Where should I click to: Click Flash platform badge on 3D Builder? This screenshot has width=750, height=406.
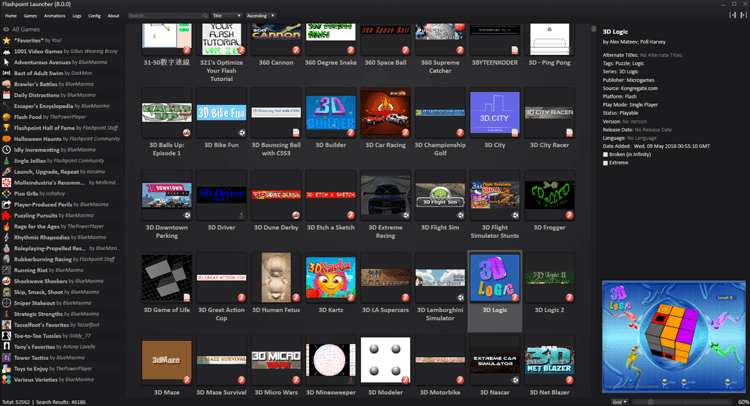(351, 133)
